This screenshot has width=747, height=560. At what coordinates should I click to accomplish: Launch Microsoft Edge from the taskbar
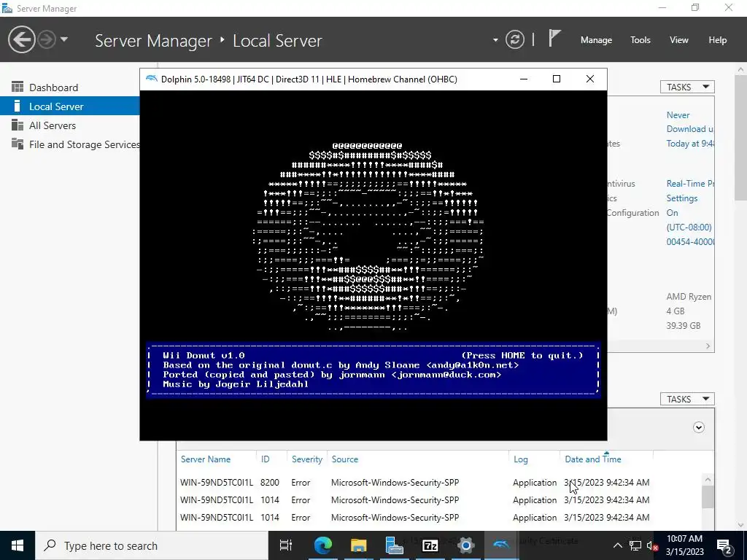322,545
